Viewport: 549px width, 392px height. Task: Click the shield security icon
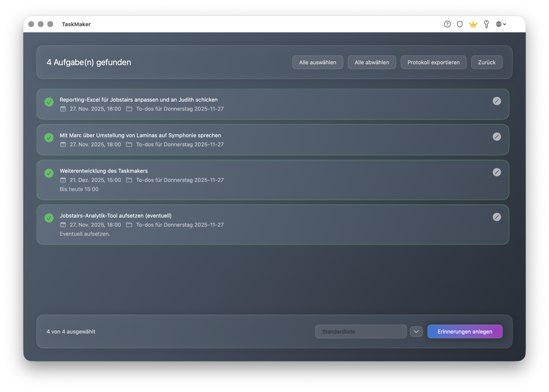coord(460,24)
